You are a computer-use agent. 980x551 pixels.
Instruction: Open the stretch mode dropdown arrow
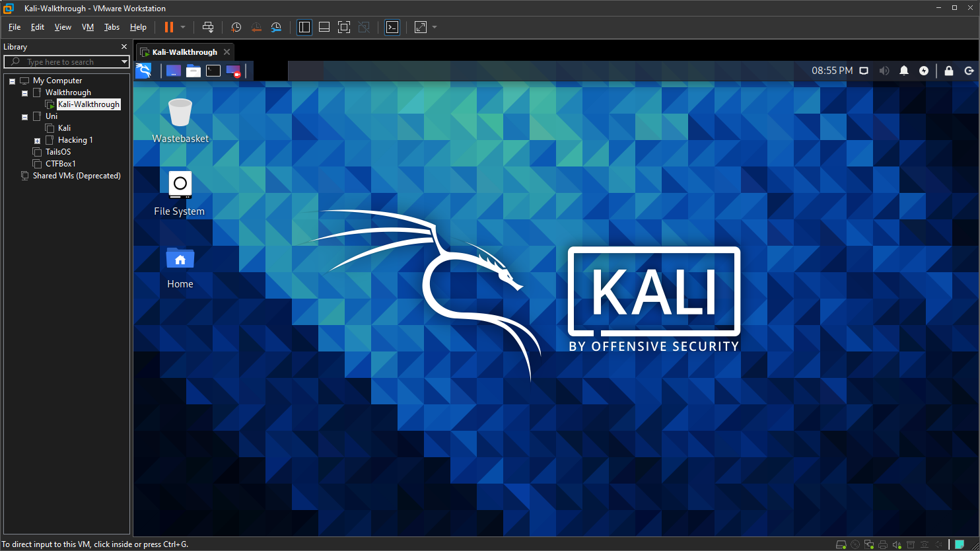point(434,27)
